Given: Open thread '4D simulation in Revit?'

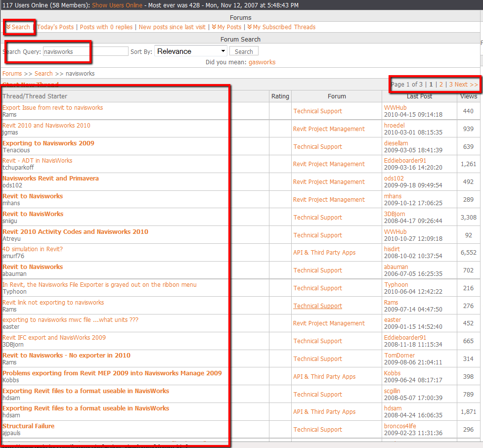Looking at the screenshot, I should click(x=33, y=249).
